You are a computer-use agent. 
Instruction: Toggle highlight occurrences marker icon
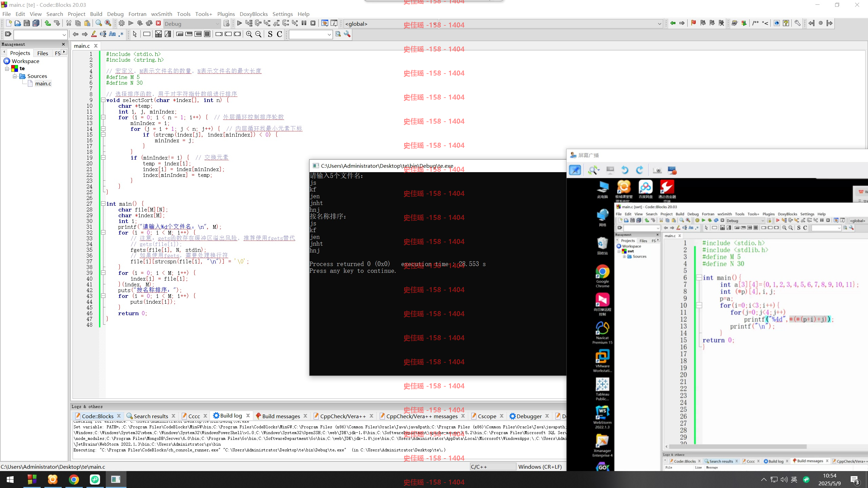click(94, 34)
